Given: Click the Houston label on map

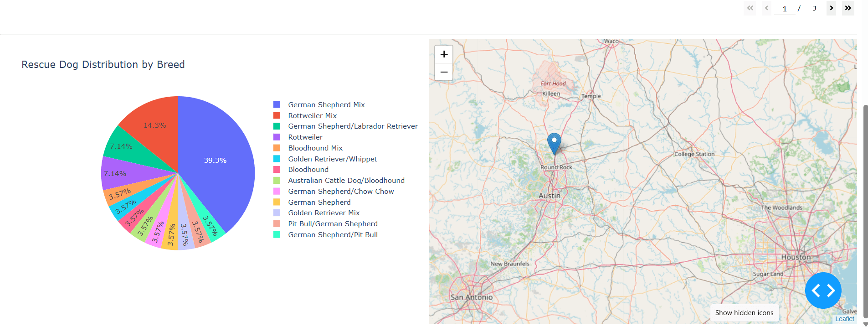Looking at the screenshot, I should click(x=796, y=257).
